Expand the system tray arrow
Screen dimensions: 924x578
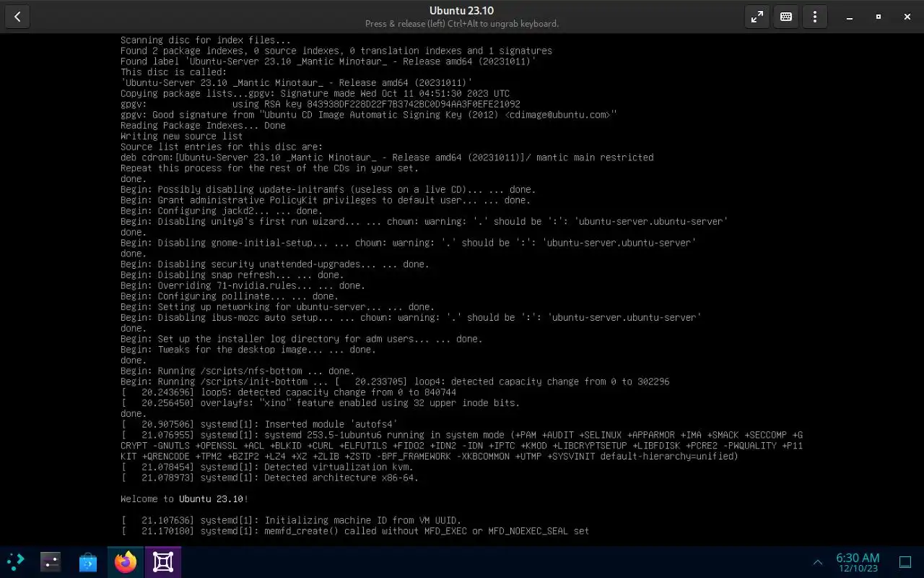(818, 562)
